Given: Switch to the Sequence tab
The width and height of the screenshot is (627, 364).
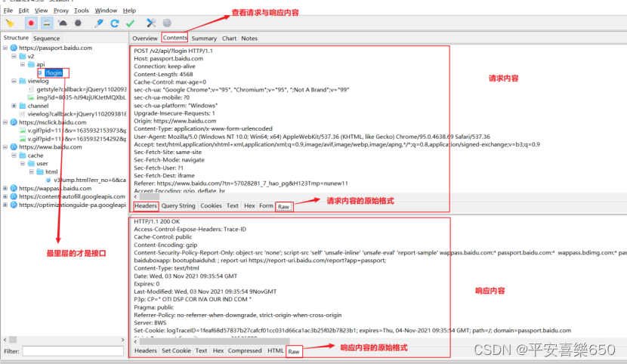Looking at the screenshot, I should (x=46, y=39).
